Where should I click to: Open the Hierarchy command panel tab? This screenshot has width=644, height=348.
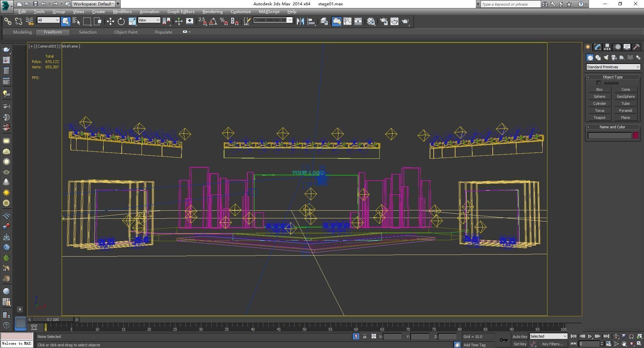pyautogui.click(x=607, y=47)
